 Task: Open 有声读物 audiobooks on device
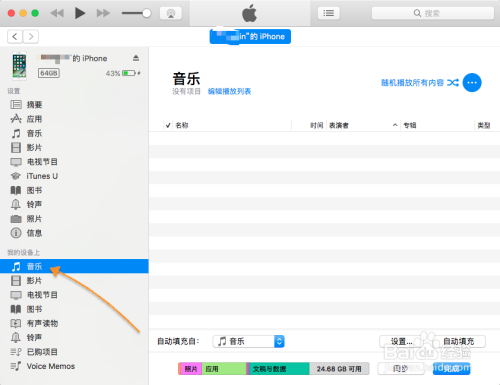coord(74,323)
